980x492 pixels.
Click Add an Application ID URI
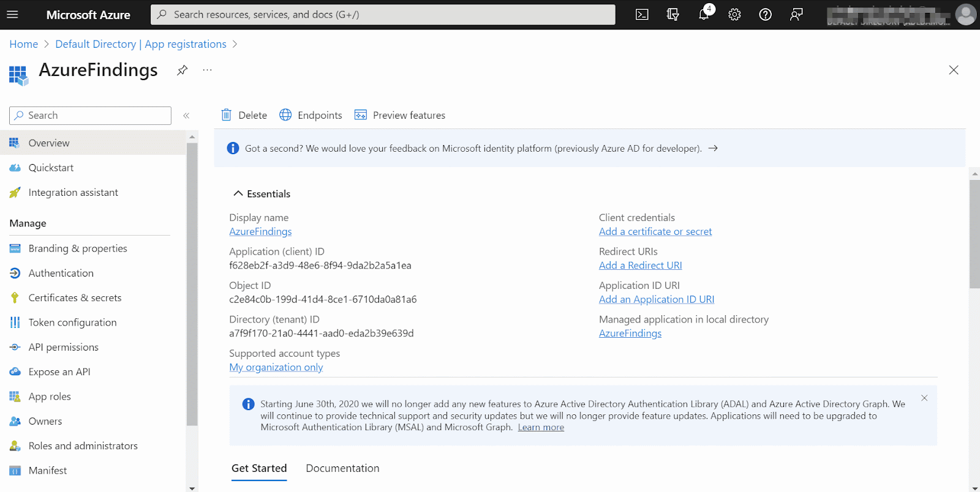[657, 299]
